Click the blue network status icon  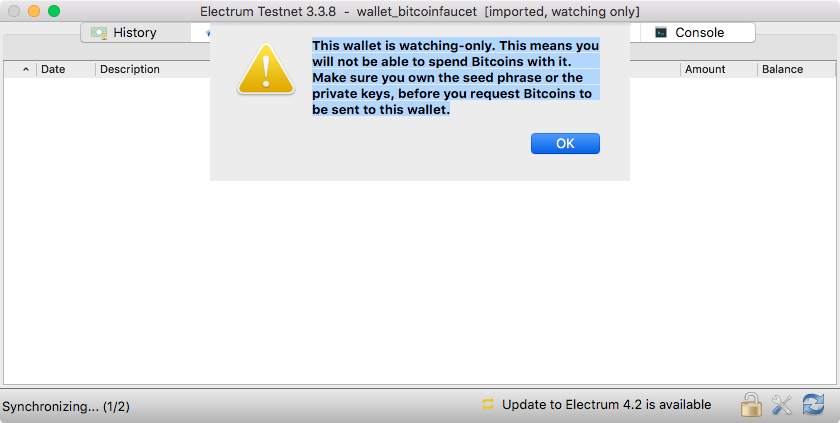pos(813,404)
